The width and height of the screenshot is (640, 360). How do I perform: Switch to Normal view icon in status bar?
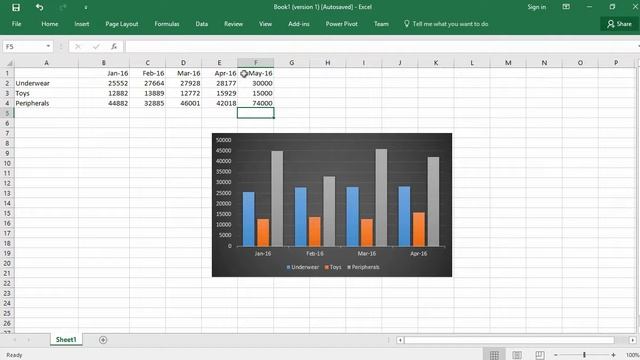(x=494, y=355)
